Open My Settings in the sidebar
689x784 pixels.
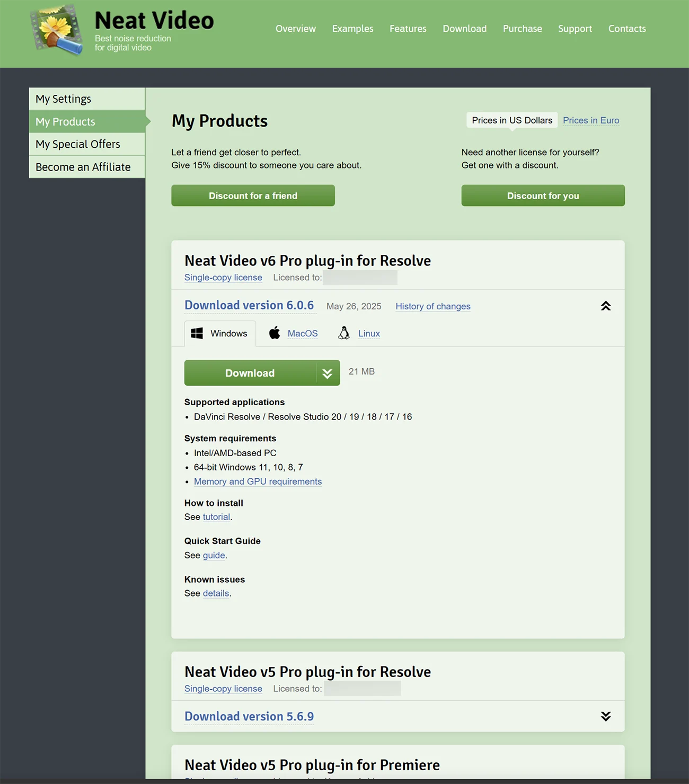(87, 99)
